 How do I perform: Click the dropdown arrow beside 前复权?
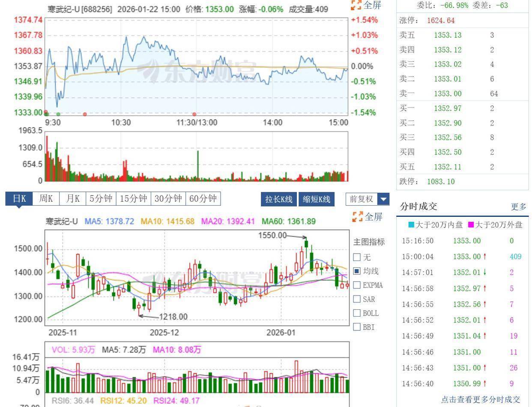[383, 199]
